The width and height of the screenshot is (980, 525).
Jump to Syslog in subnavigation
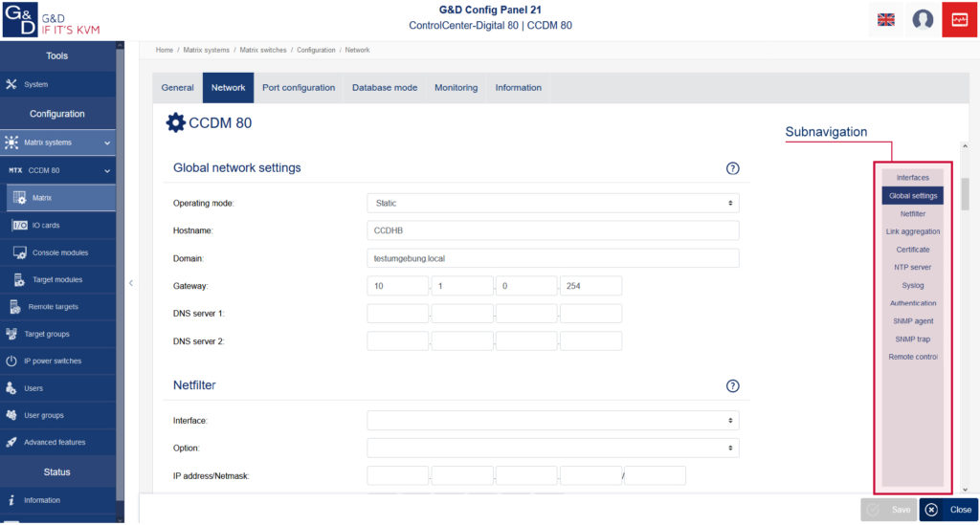pyautogui.click(x=912, y=285)
